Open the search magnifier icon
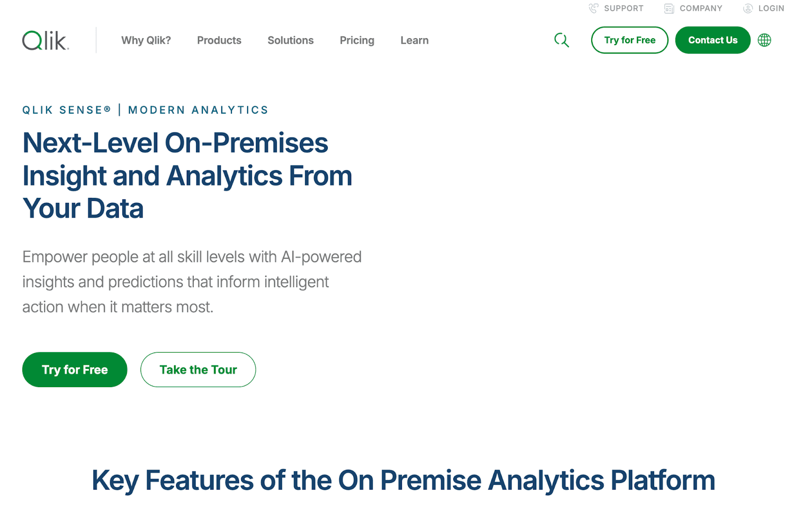812x516 pixels. [x=561, y=40]
